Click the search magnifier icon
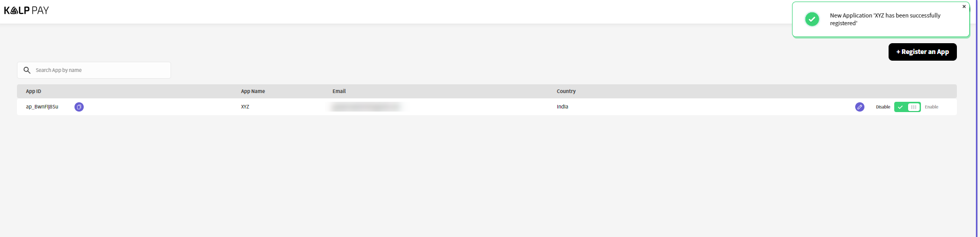 27,70
